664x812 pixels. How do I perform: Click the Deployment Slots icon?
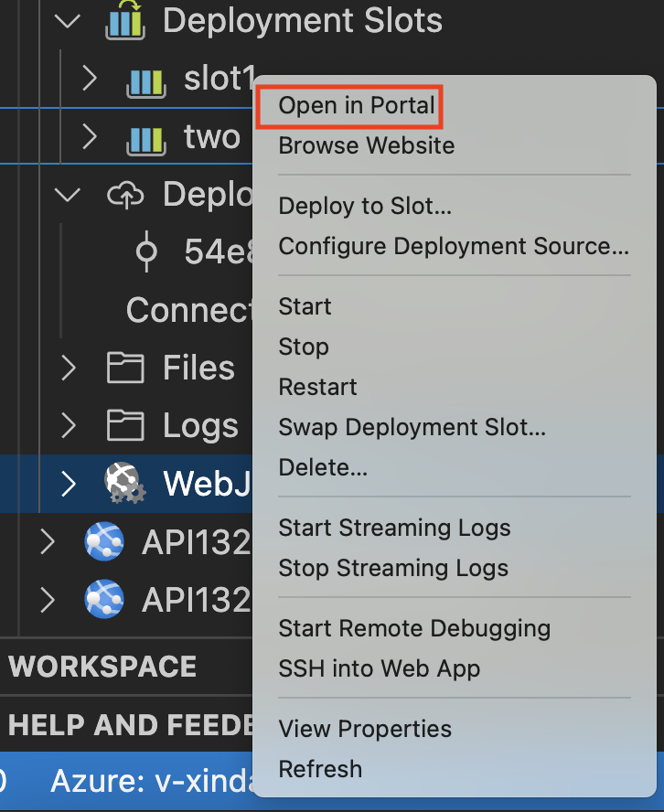coord(124,20)
